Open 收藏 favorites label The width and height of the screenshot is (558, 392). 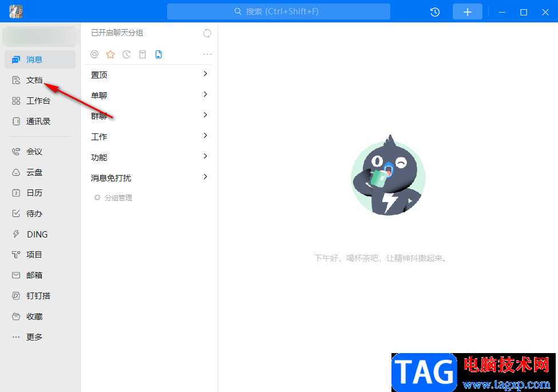coord(34,316)
